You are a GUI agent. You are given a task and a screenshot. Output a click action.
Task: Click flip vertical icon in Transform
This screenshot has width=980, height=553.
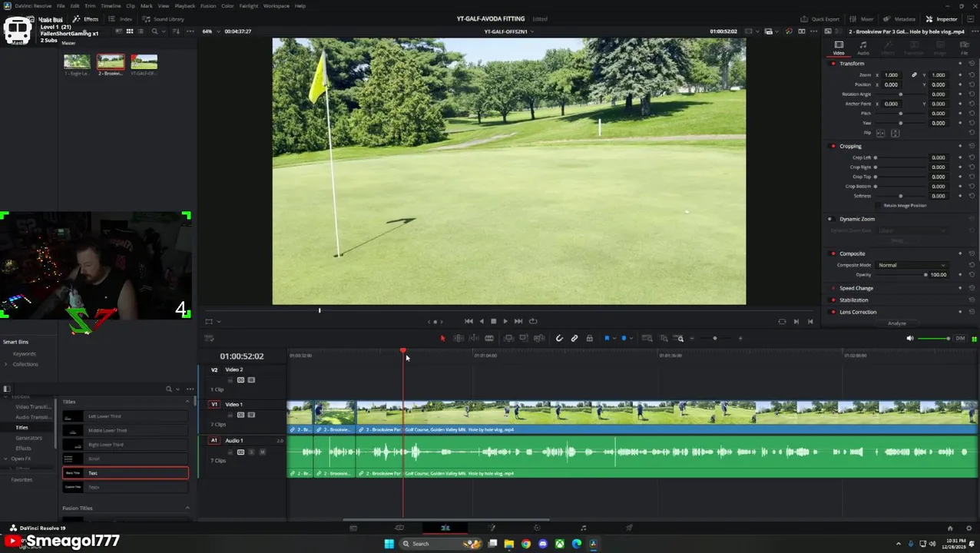click(895, 133)
